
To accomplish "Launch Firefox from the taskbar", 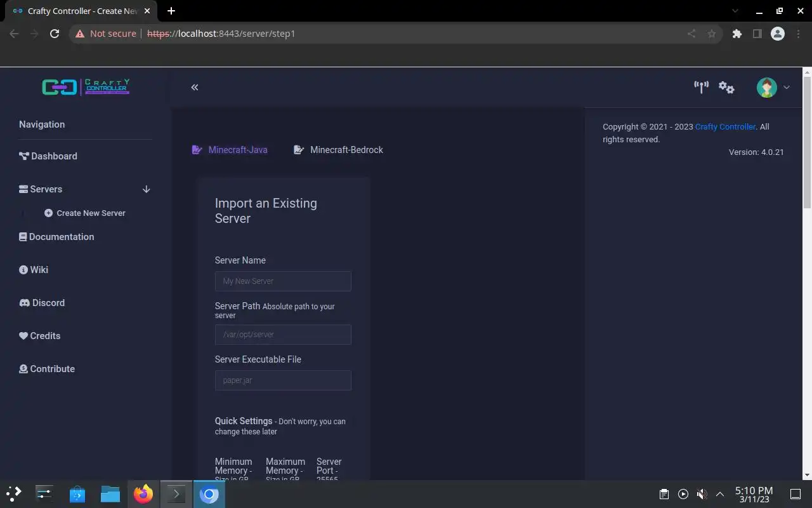I will click(x=143, y=494).
